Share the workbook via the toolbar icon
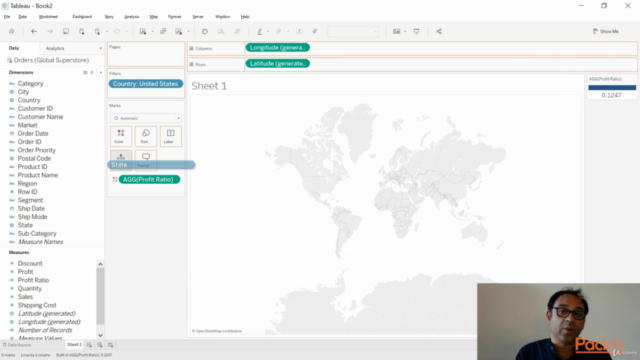Screen dimensions: 640x360 point(439,31)
